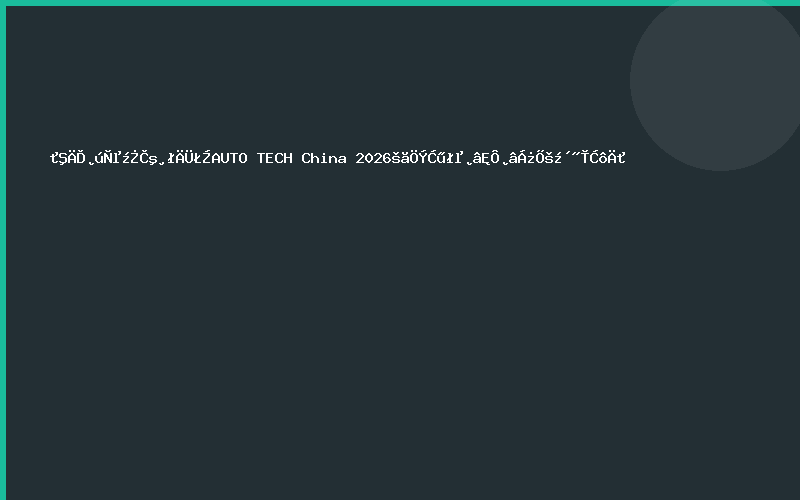
Task: Click the gray decorative circle in the corner
Action: [715, 80]
